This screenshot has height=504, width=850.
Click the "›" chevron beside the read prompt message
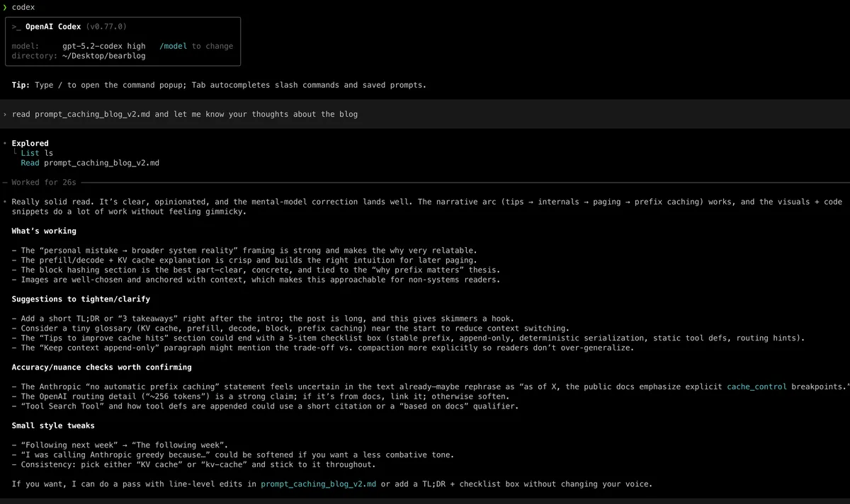pos(6,114)
